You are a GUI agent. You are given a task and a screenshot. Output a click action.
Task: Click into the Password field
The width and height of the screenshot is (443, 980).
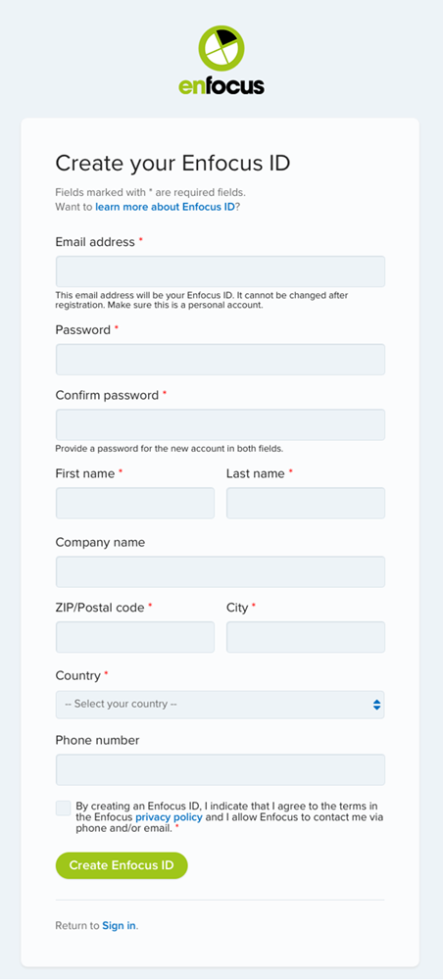tap(220, 360)
